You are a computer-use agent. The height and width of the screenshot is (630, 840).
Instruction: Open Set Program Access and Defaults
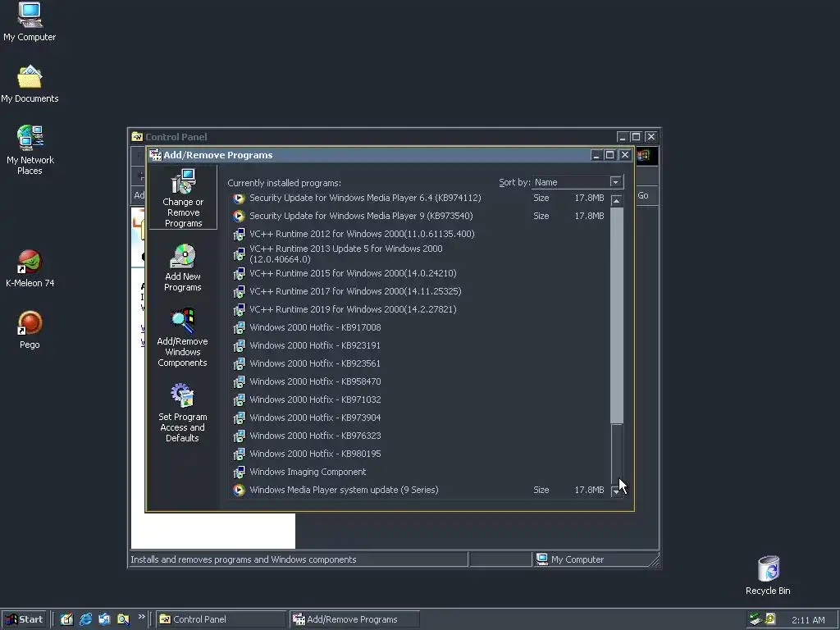pyautogui.click(x=183, y=413)
